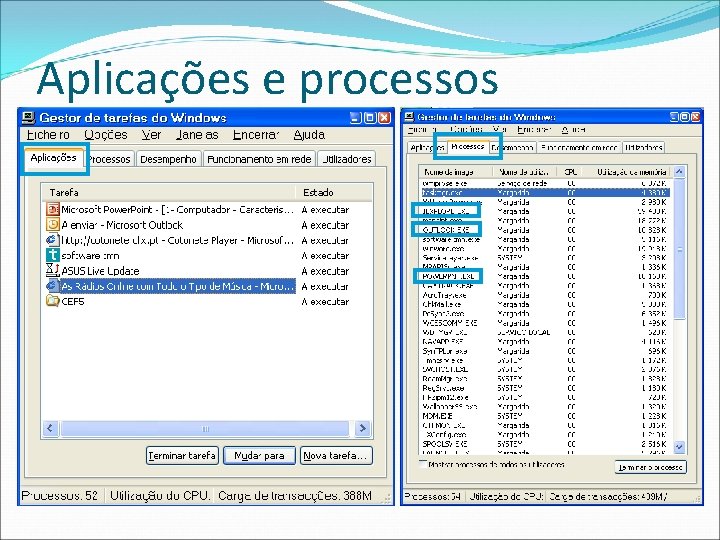Switch to the Processos tab in the left window

point(109,159)
